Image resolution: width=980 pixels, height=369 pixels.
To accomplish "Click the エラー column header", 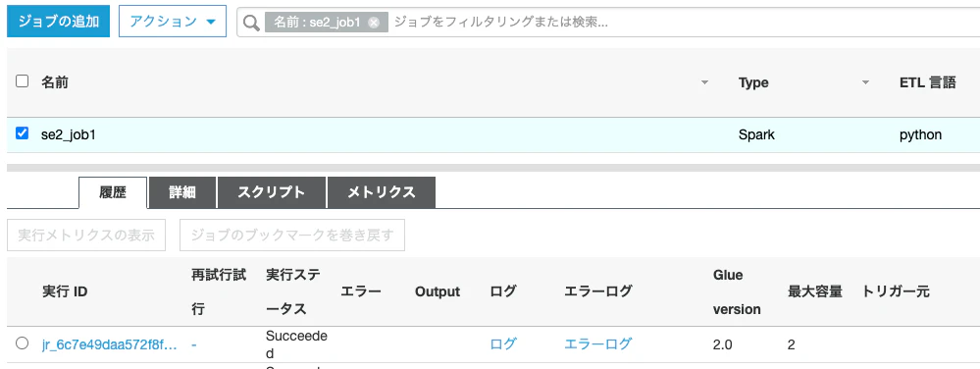I will point(361,291).
